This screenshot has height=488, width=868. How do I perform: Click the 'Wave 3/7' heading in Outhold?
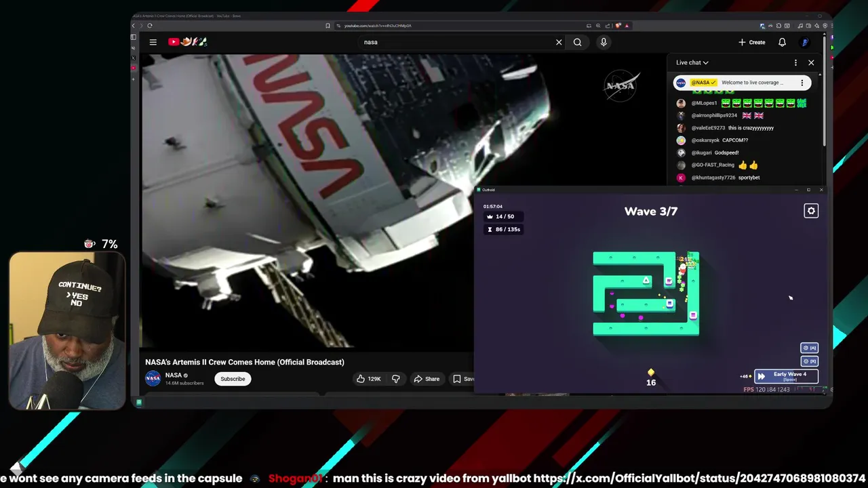651,211
